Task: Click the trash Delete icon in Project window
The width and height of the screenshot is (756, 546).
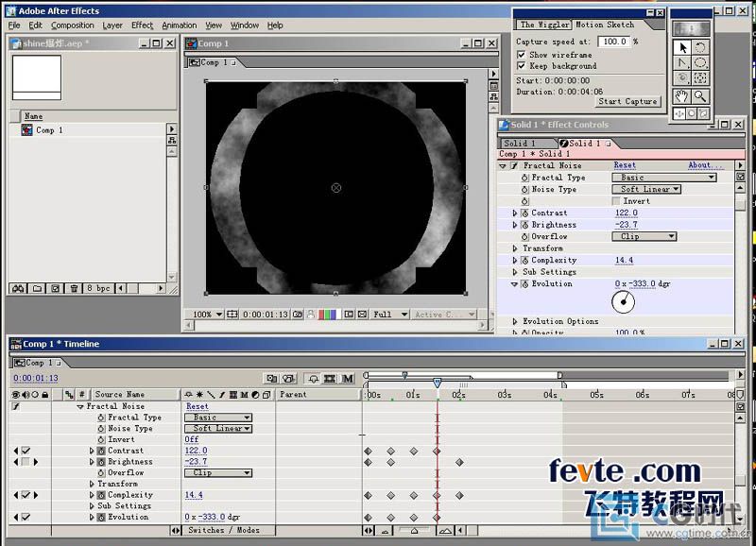Action: (x=74, y=289)
